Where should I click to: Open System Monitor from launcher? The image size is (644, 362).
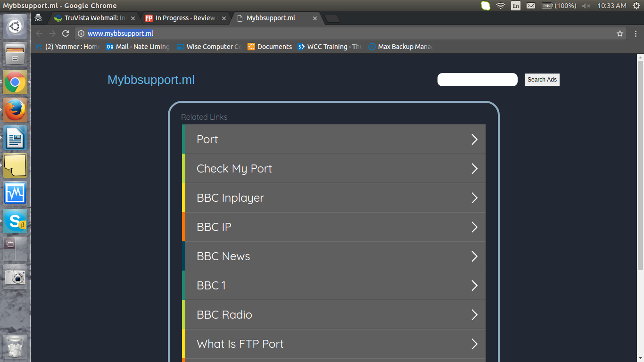15,193
